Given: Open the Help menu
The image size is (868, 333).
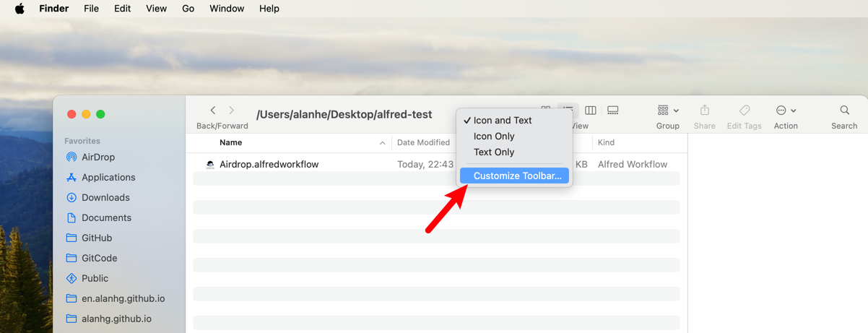Looking at the screenshot, I should pos(269,9).
